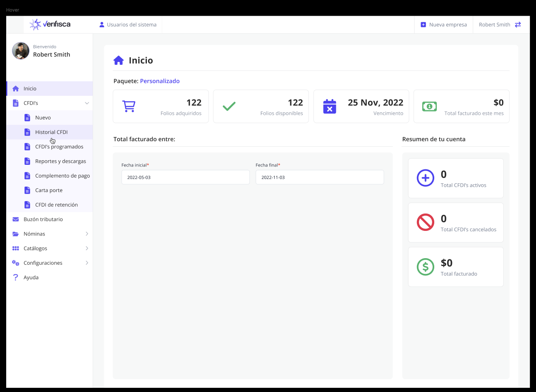Open Historial CFDI in sidebar

(x=51, y=132)
